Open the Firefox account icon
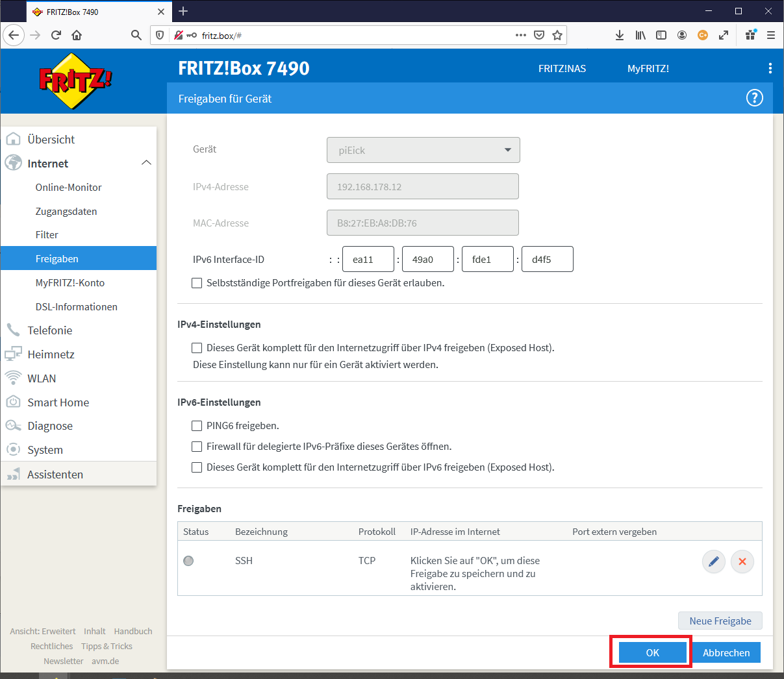784x679 pixels. 682,35
